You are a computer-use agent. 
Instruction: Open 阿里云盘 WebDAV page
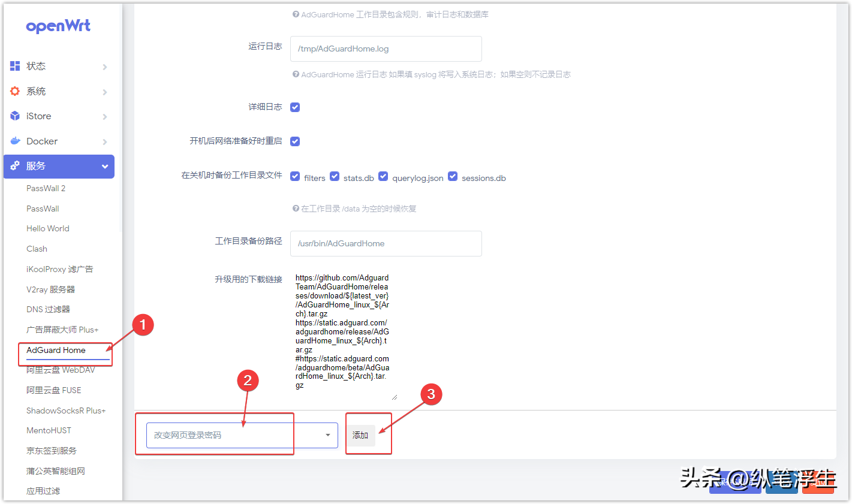coord(61,370)
